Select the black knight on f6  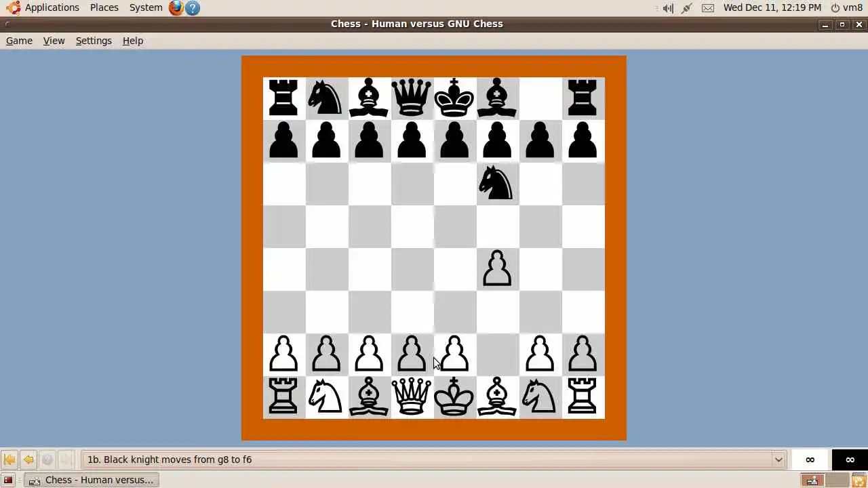click(x=497, y=184)
